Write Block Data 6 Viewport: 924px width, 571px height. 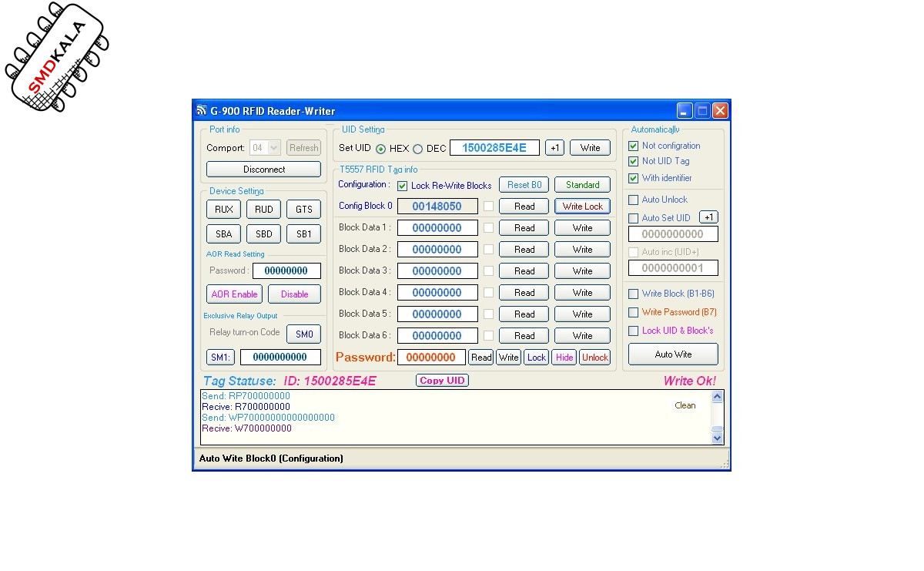582,336
